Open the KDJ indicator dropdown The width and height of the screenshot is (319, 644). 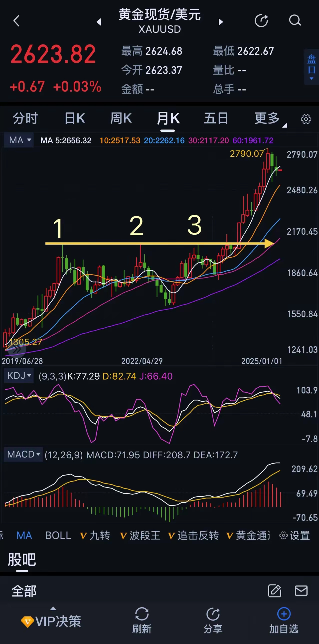(19, 376)
